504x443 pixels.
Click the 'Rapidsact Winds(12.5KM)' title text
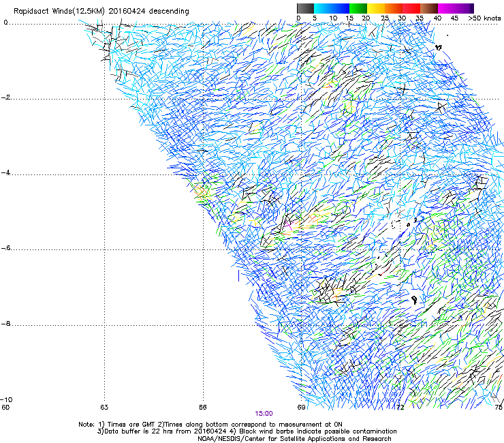pos(59,12)
